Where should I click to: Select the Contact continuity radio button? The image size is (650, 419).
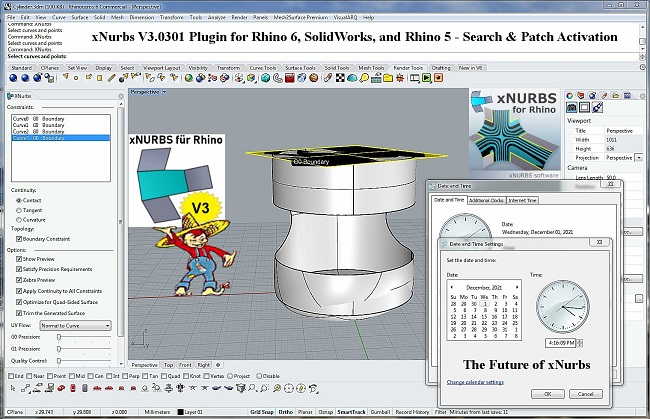[x=19, y=200]
